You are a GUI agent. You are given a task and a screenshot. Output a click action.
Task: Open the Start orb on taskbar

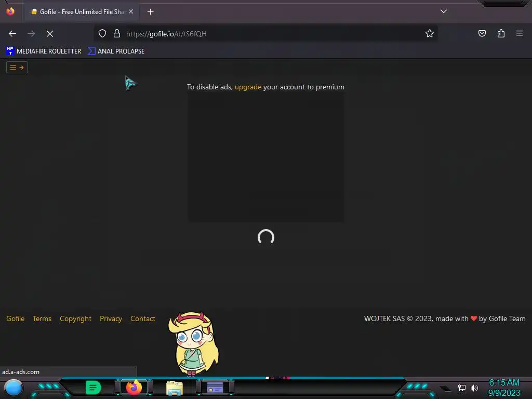pyautogui.click(x=14, y=388)
